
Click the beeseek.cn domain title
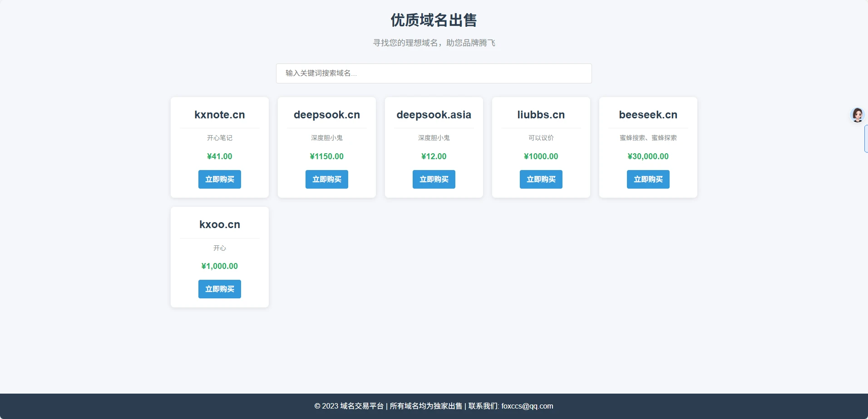coord(648,115)
